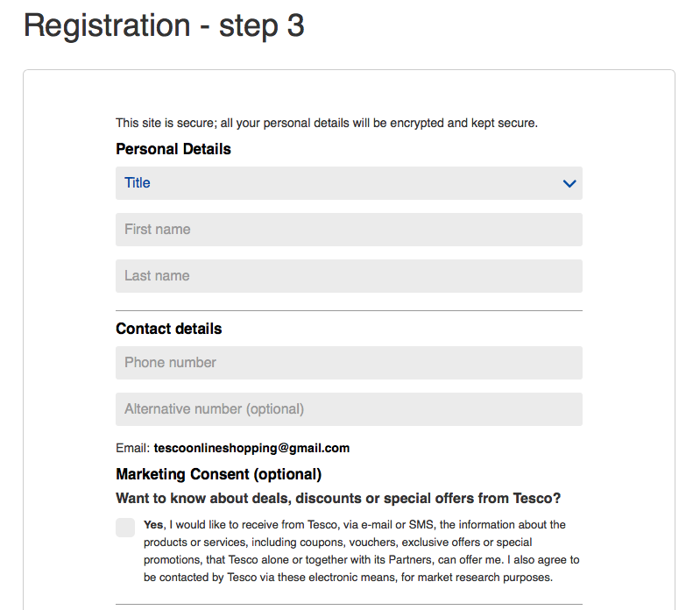Click into the Phone number field

349,363
